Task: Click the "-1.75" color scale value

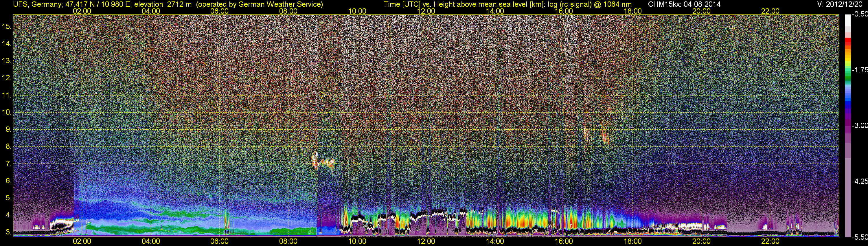Action: 860,70
